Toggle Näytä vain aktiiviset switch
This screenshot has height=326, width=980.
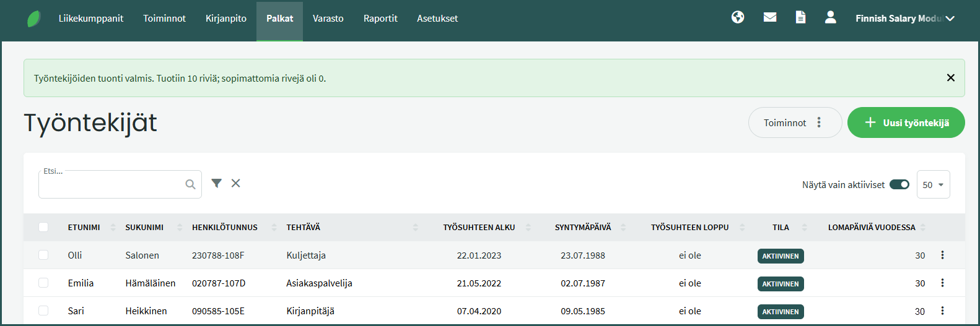[899, 184]
